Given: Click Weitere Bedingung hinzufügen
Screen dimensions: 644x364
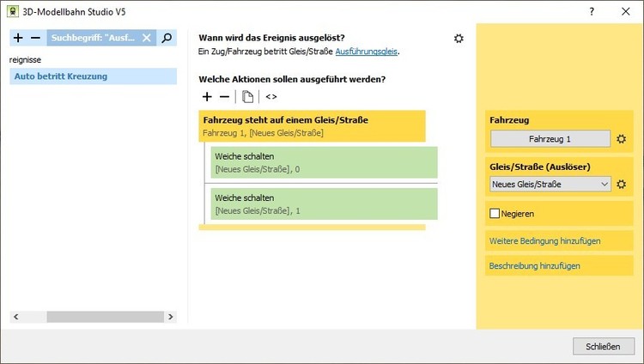Looking at the screenshot, I should (x=544, y=240).
